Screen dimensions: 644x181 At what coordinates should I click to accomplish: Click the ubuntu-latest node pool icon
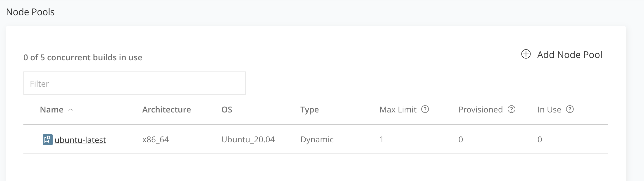tap(48, 140)
